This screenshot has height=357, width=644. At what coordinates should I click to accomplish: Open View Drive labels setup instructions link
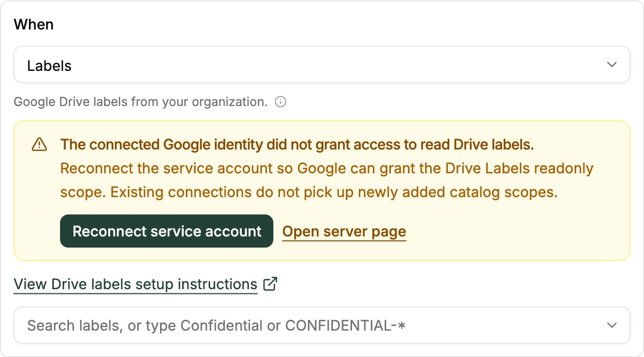[136, 285]
